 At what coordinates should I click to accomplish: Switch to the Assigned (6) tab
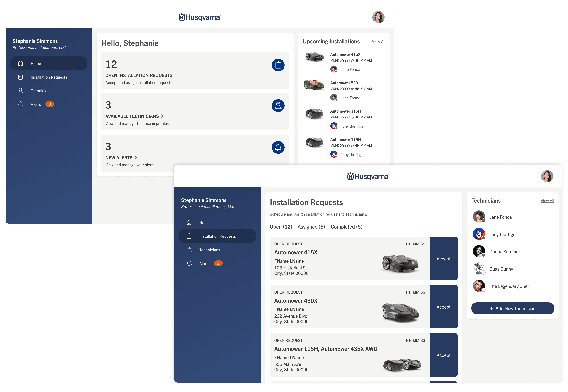(x=311, y=227)
